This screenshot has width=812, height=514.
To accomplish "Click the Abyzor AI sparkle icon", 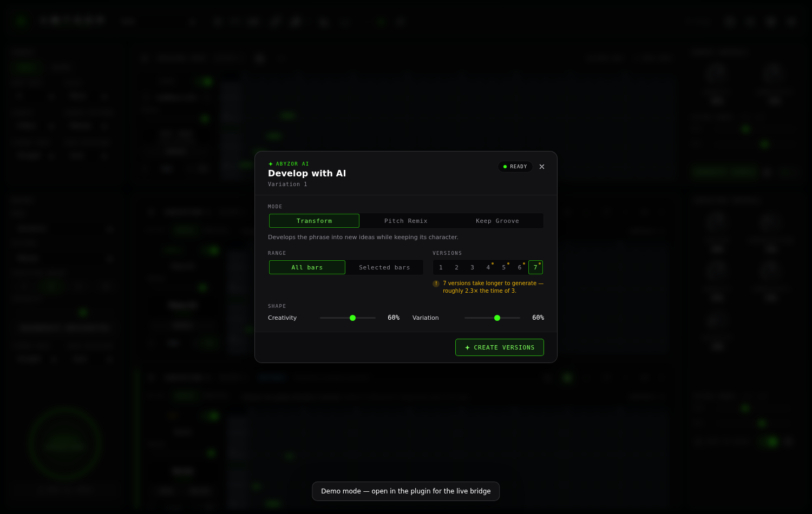I will [271, 164].
